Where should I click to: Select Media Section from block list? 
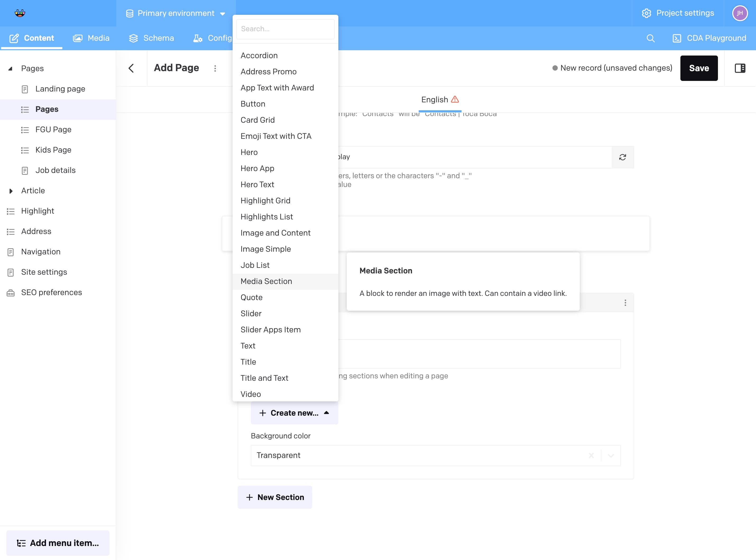click(x=266, y=281)
